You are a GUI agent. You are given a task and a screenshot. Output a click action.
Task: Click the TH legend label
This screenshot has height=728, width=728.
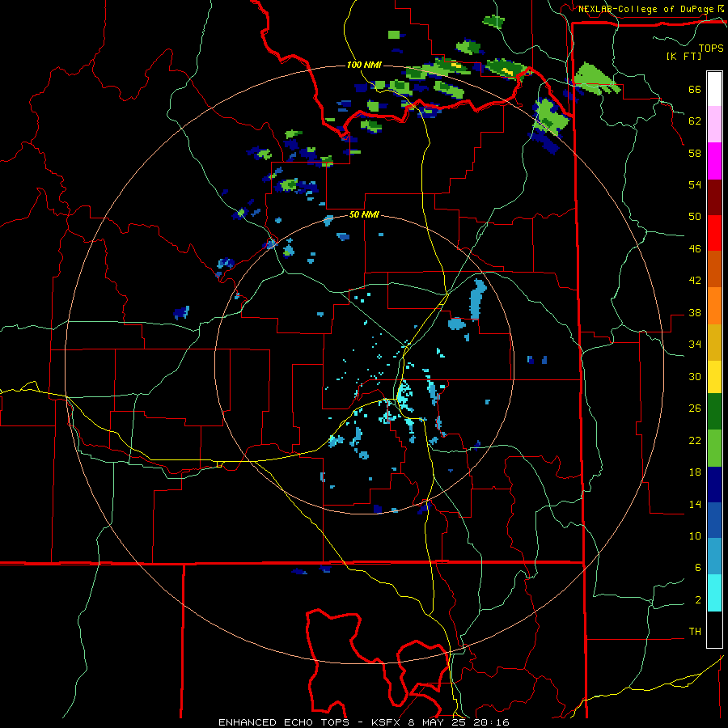tap(695, 632)
